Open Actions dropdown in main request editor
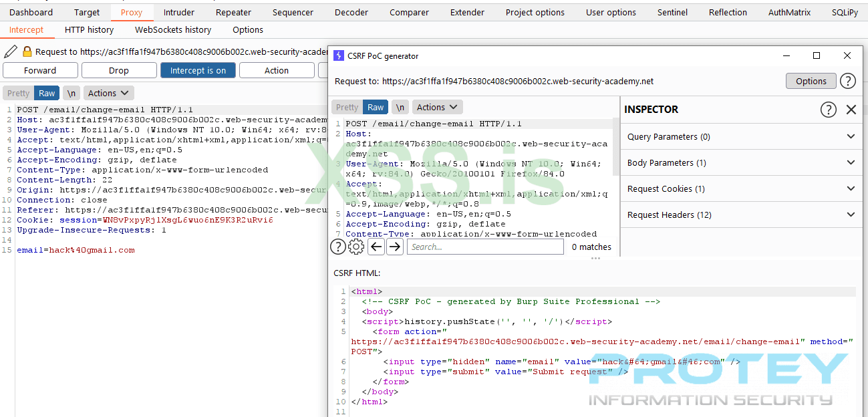This screenshot has width=868, height=417. [108, 93]
